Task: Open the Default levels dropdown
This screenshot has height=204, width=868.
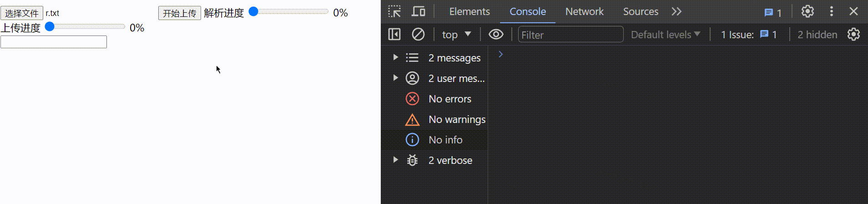Action: click(665, 35)
